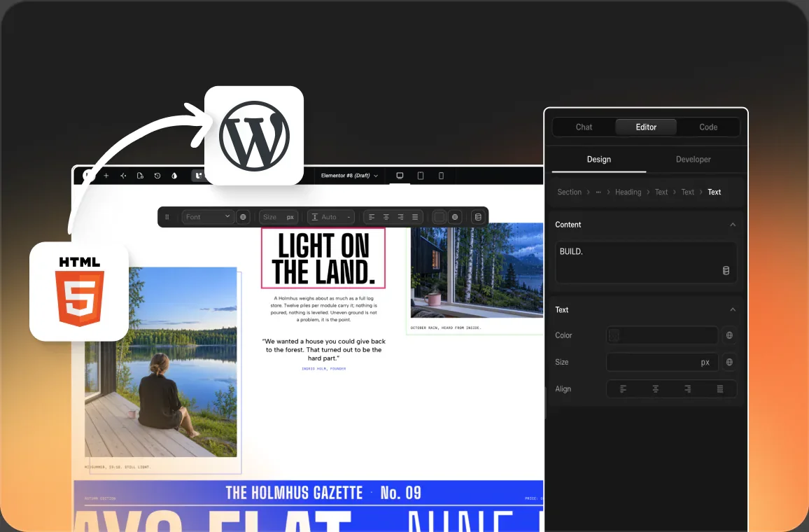Open the Code tab

(x=708, y=127)
